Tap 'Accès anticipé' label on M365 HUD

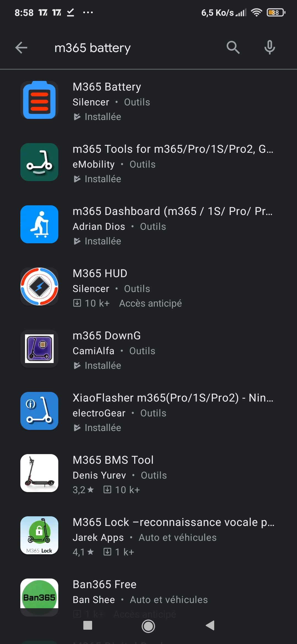[150, 303]
